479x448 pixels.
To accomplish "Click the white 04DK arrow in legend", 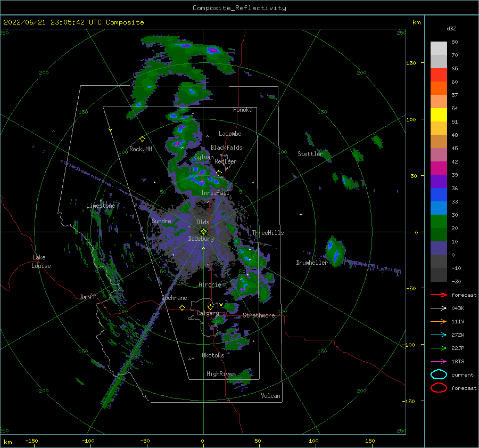I will (x=439, y=308).
